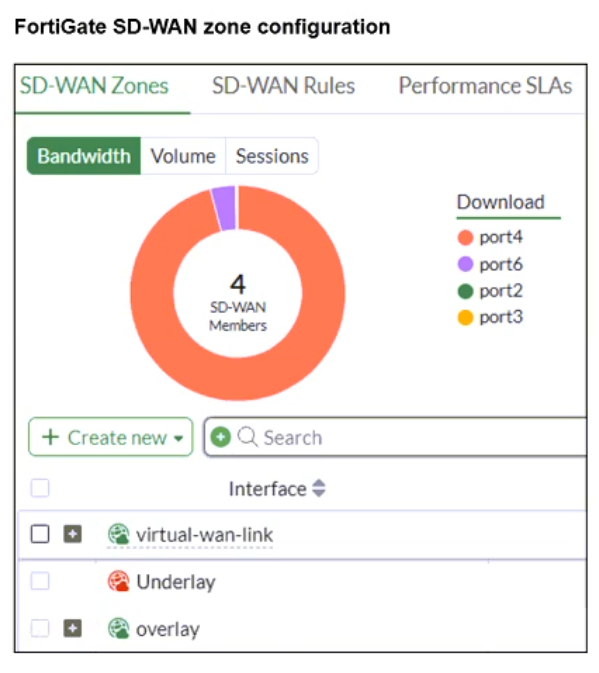599x673 pixels.
Task: Switch to the SD-WAN Rules tab
Action: pos(283,85)
